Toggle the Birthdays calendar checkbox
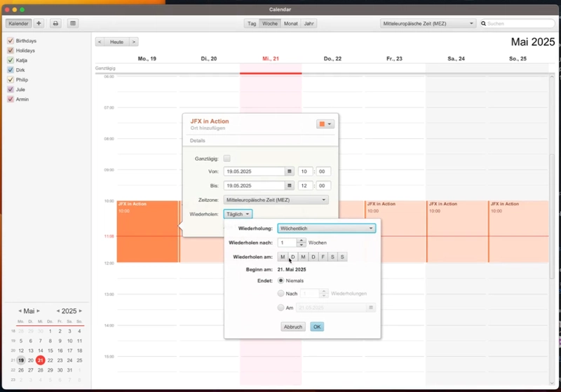 11,41
